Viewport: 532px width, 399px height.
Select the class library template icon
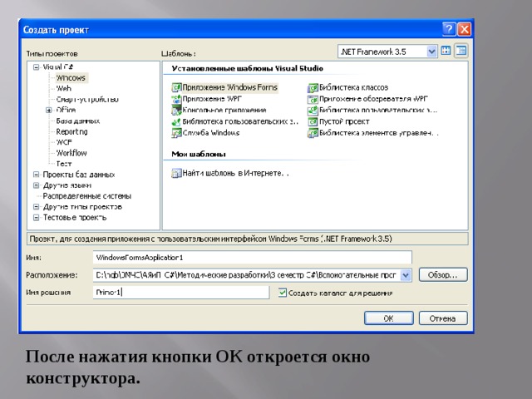[x=313, y=87]
